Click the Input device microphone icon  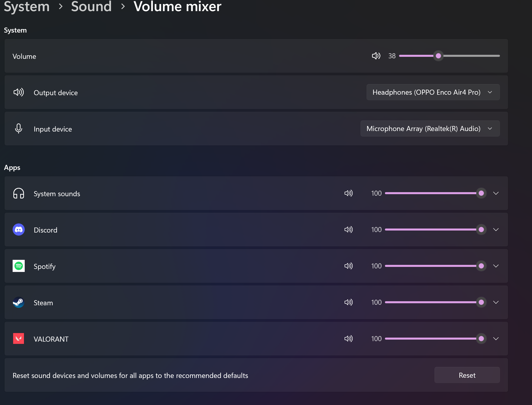click(19, 129)
